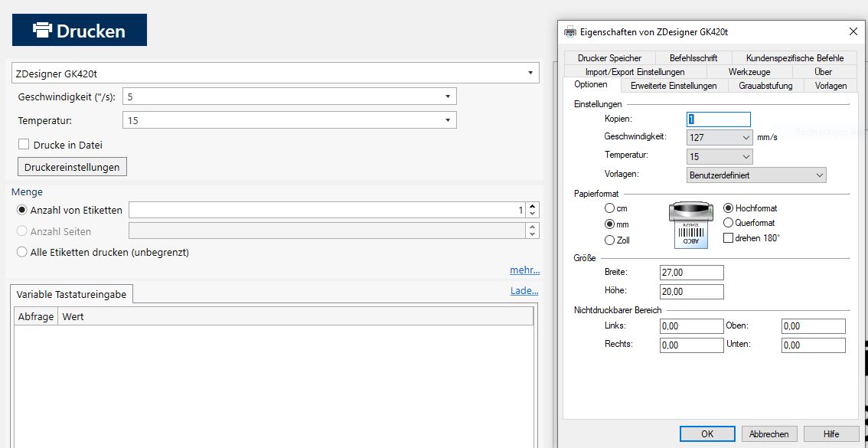
Task: Enable the drehen 180° checkbox
Action: [729, 238]
